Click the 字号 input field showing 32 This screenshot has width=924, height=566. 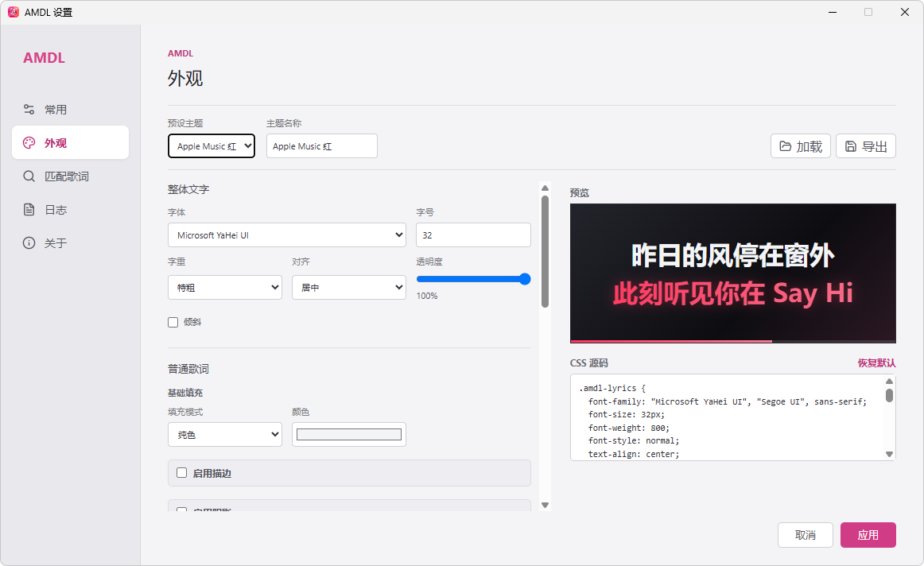click(x=473, y=235)
